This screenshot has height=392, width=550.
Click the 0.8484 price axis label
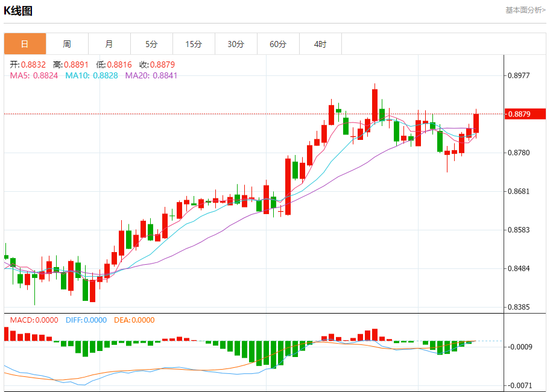(x=519, y=268)
